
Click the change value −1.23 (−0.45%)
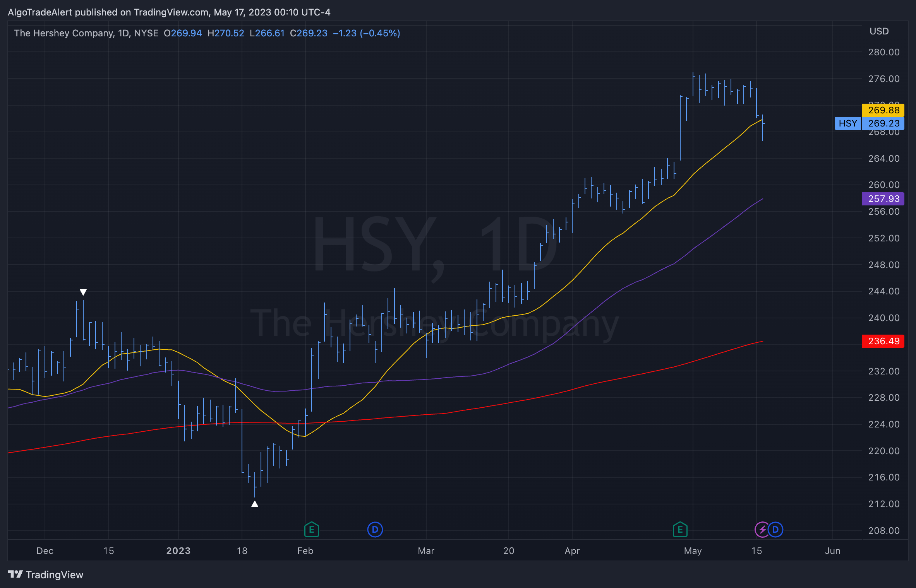367,33
